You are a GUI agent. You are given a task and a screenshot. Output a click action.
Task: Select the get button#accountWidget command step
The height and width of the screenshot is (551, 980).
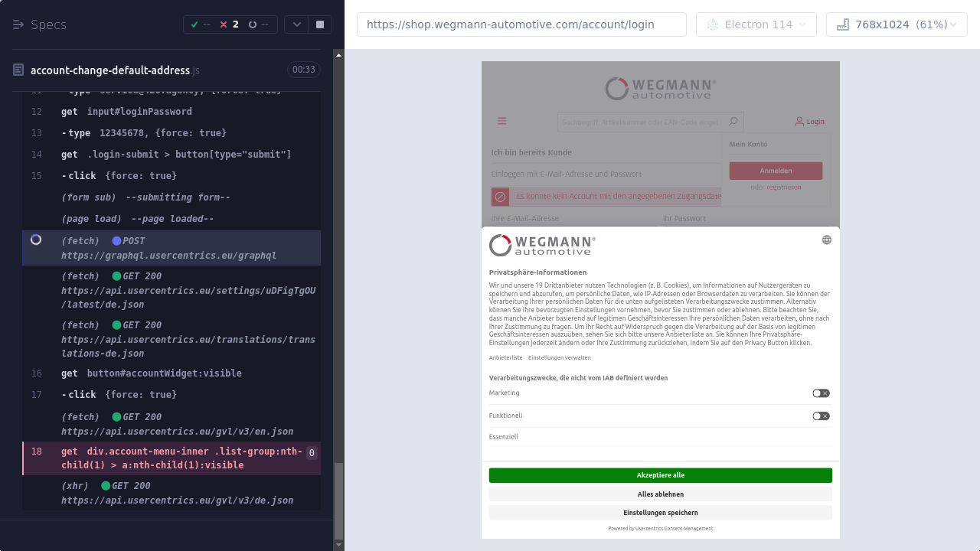click(164, 373)
